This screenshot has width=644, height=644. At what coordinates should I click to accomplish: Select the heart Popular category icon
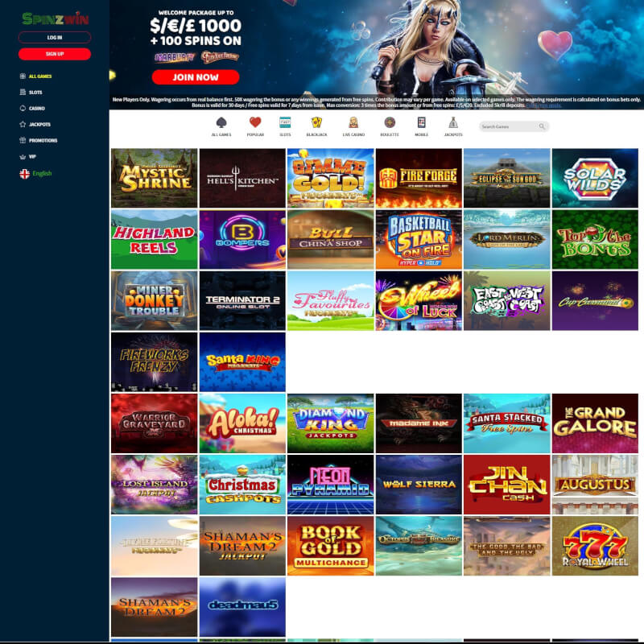[255, 122]
